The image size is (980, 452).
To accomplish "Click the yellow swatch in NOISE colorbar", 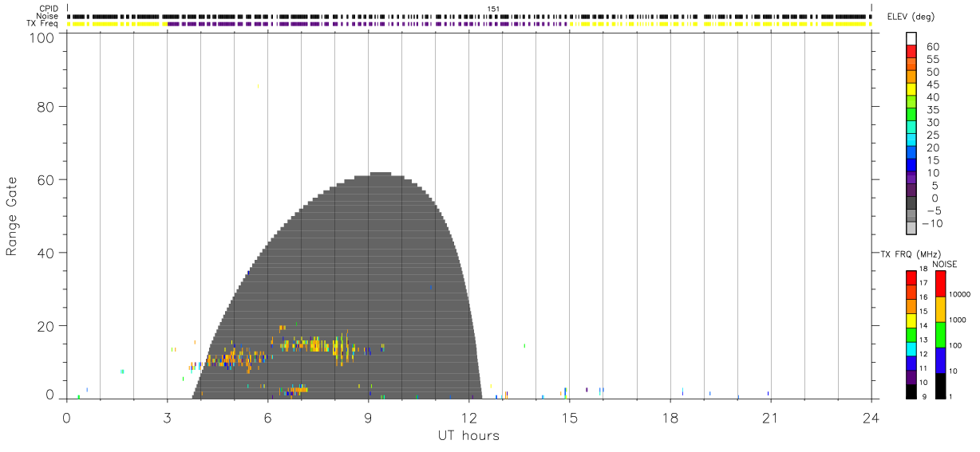I will (940, 309).
